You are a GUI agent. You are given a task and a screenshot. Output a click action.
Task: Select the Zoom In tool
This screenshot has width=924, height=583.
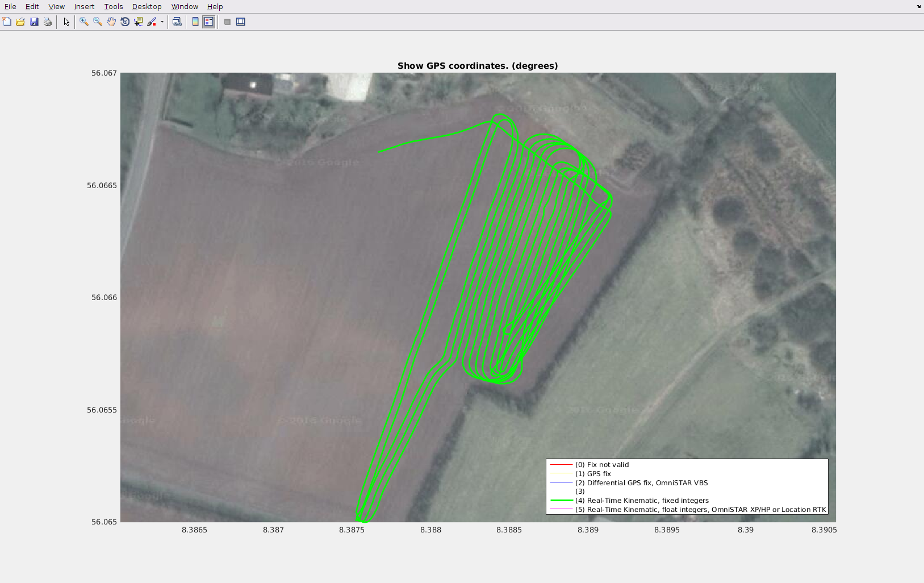[84, 22]
